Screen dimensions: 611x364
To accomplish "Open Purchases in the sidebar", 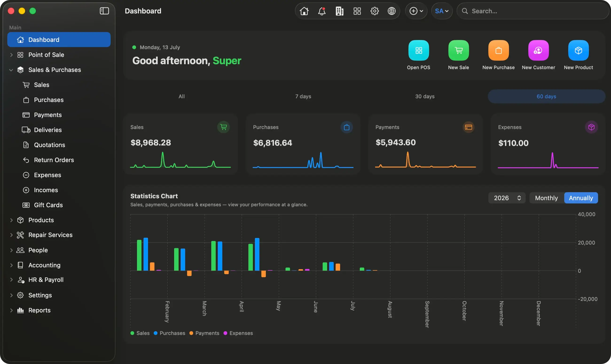I will coord(59,100).
